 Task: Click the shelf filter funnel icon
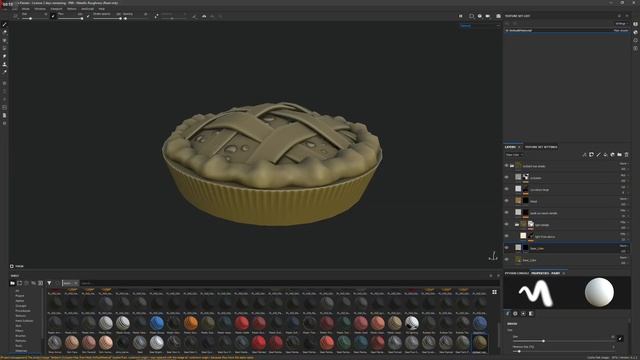point(49,283)
